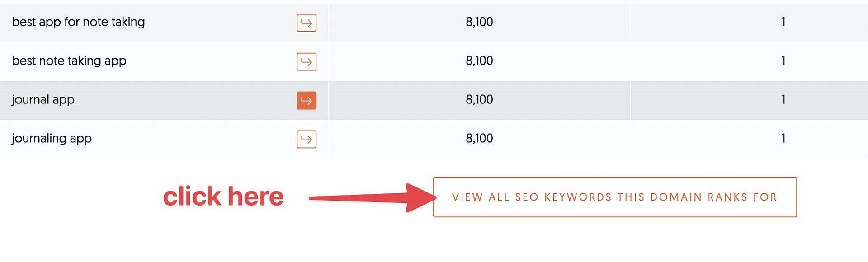Click the highlighted orange arrow for 'journal app'
This screenshot has width=868, height=262.
(307, 101)
